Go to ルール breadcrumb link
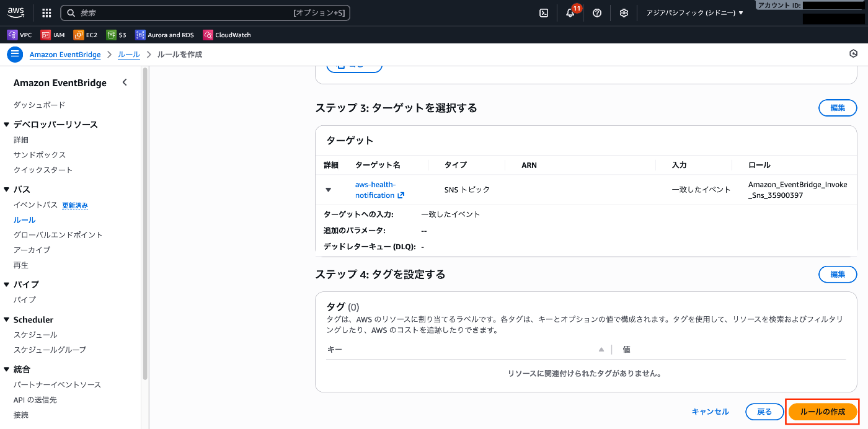 coord(129,55)
